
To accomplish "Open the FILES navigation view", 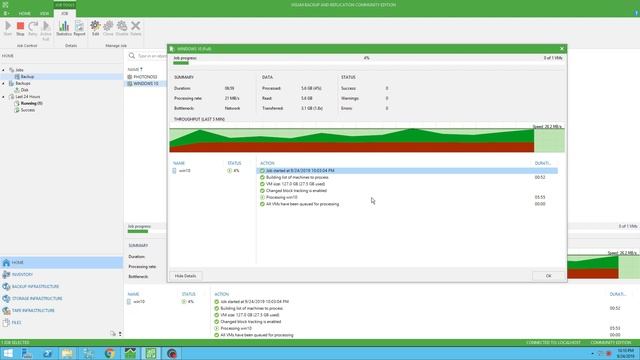I will tap(61, 322).
